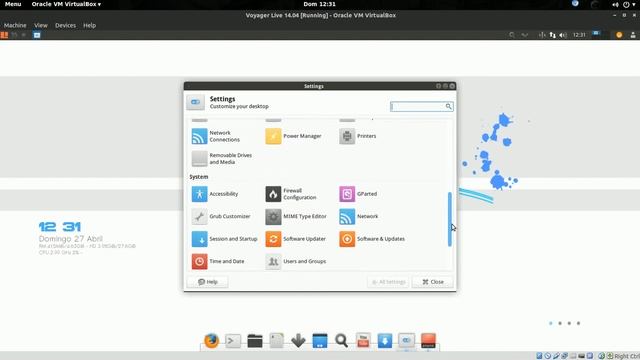Open Users and Groups
Screen dimensions: 640x360
296,261
